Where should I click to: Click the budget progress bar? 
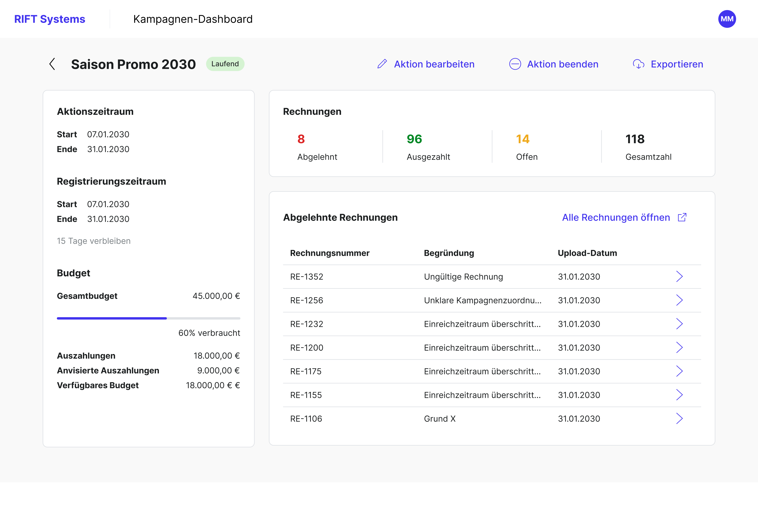149,318
